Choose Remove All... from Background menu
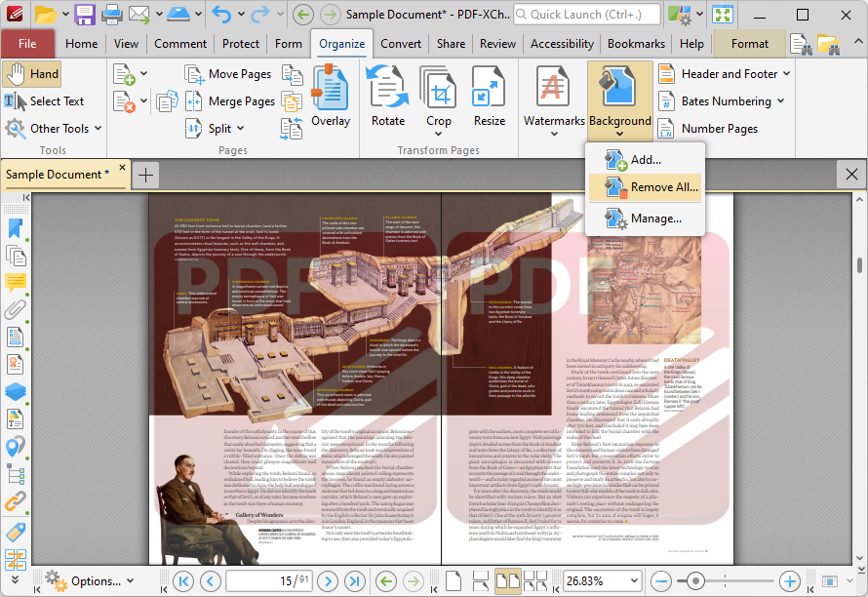Screen dimensions: 868x597 pyautogui.click(x=645, y=187)
